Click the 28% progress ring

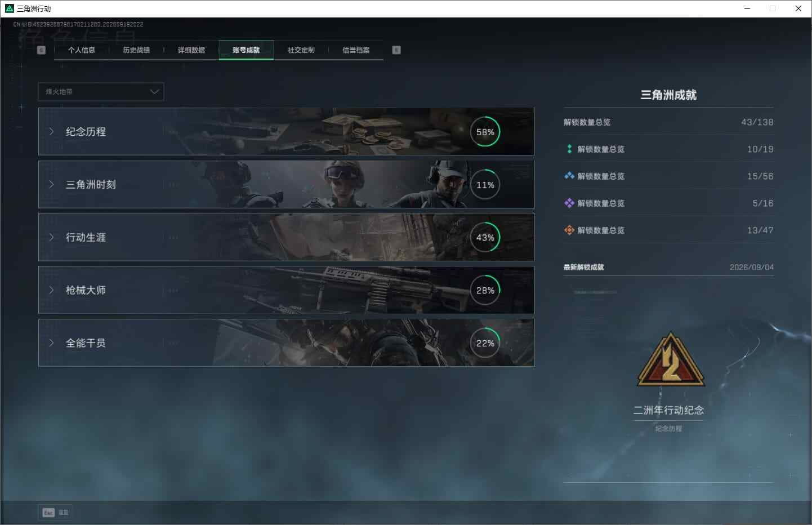pos(485,290)
